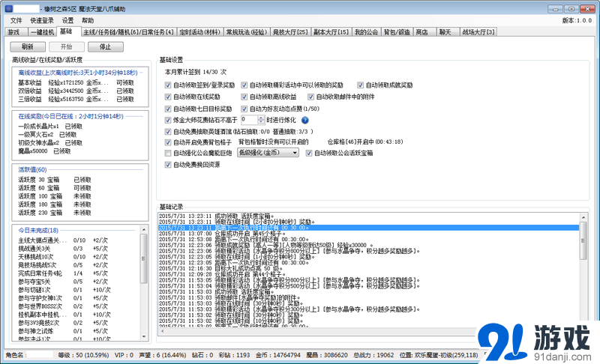Click the 基本收益 可领取 row

(76, 82)
